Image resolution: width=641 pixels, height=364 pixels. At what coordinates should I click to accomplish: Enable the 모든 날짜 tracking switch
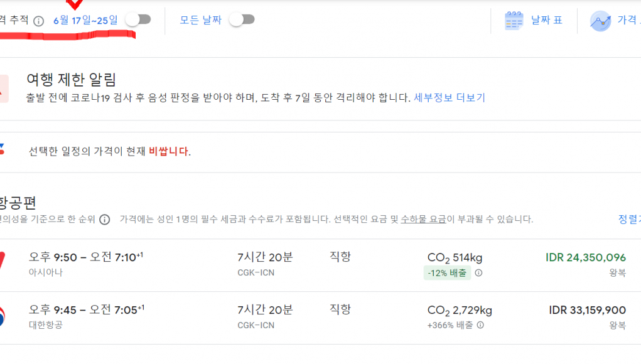[x=242, y=19]
